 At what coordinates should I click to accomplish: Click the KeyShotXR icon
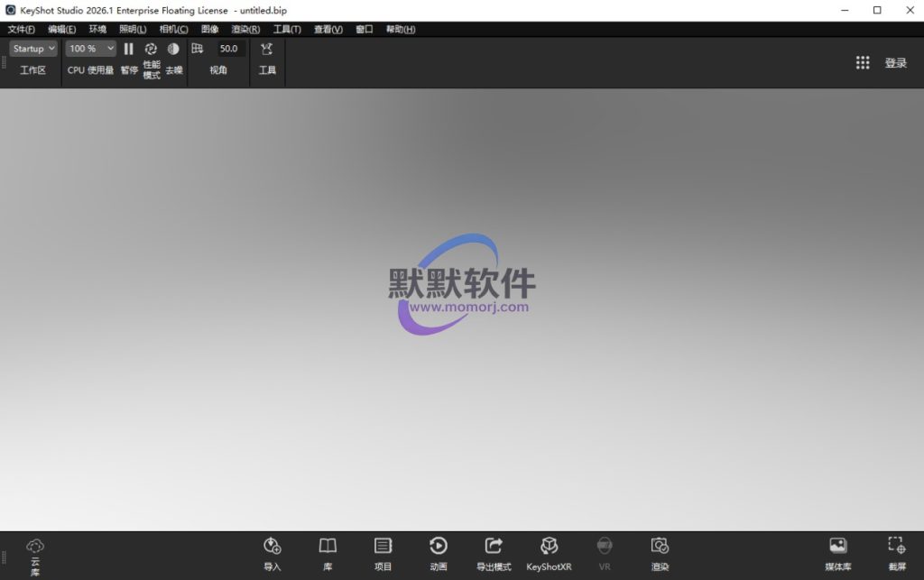point(549,552)
